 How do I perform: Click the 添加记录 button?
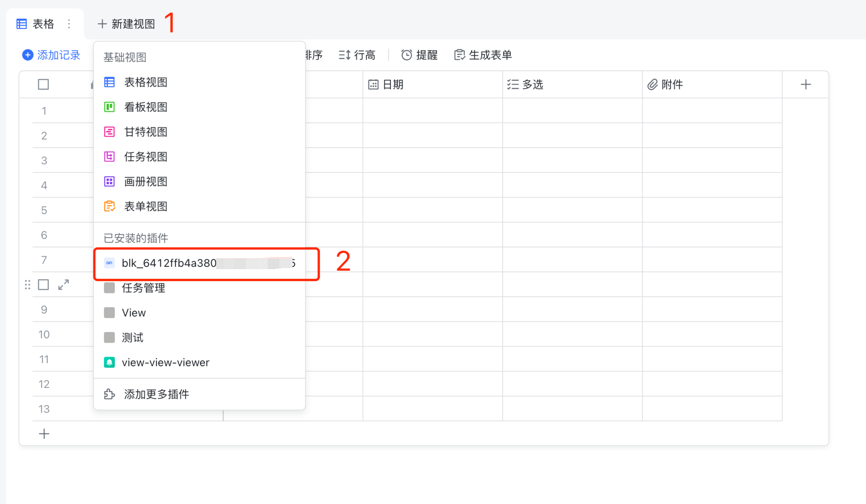tap(52, 55)
